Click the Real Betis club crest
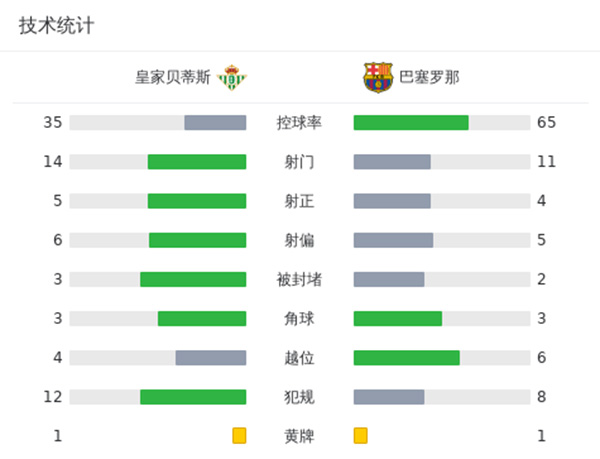Viewport: 600px width, 459px height. click(231, 78)
